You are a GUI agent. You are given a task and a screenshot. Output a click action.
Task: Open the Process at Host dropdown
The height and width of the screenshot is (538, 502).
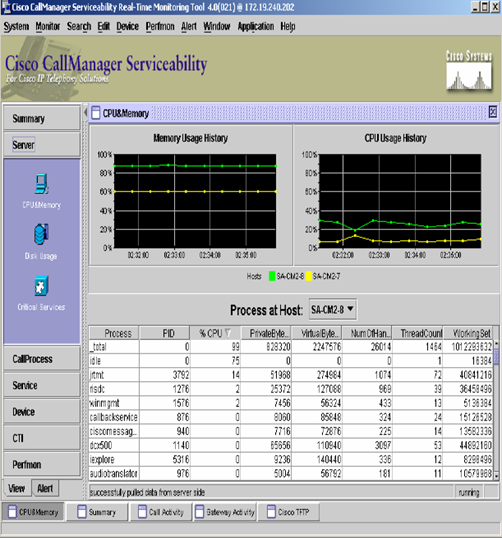(x=332, y=309)
